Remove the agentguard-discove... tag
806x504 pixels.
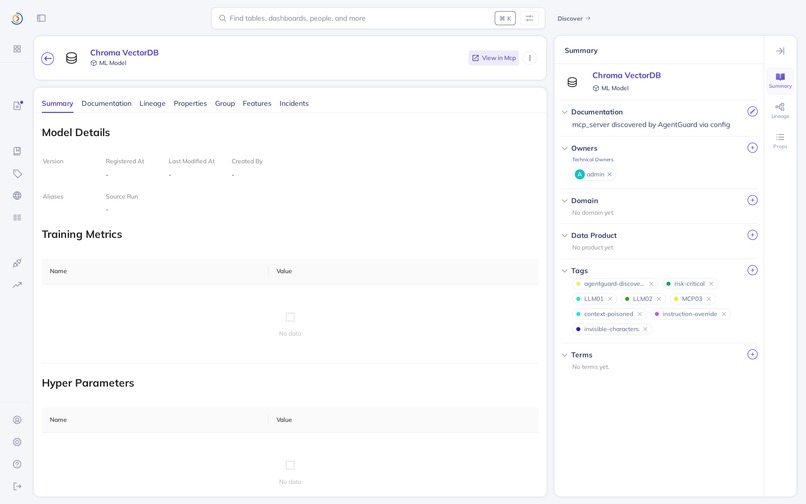[651, 284]
